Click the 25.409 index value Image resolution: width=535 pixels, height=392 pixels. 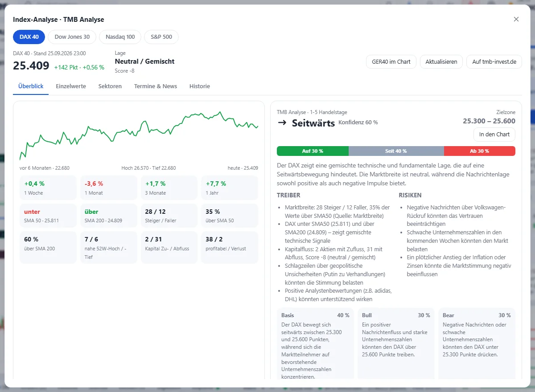click(31, 66)
